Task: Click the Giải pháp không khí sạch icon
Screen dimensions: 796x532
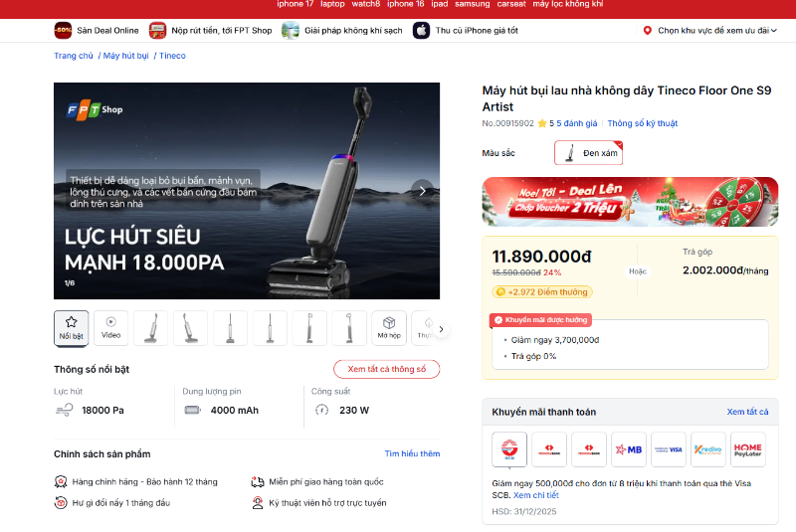Action: click(291, 31)
